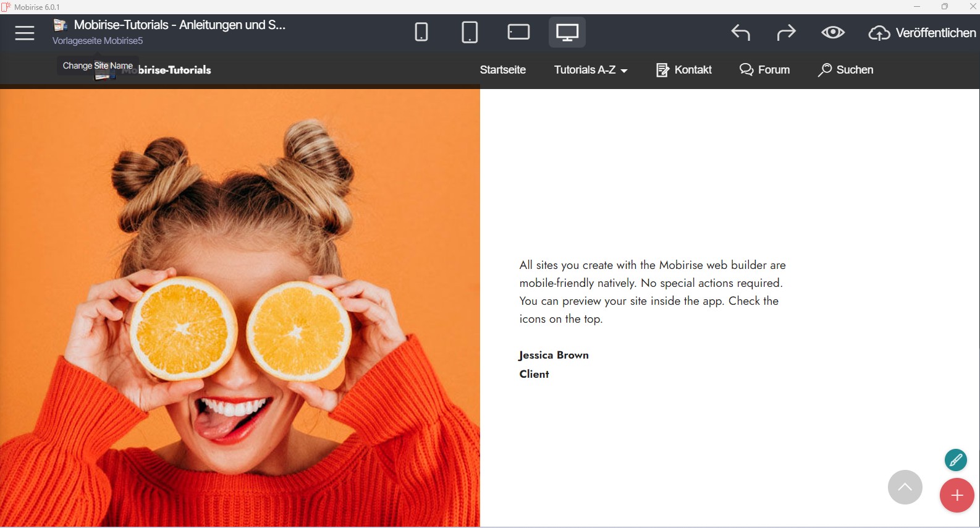Click Veröffentlichen to publish site
The width and height of the screenshot is (980, 528).
click(922, 33)
